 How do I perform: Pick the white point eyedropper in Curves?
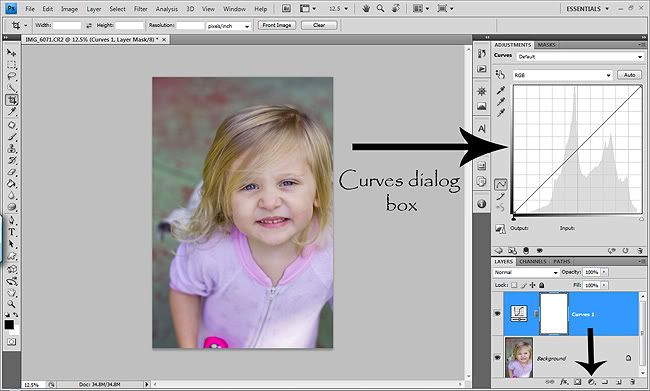(501, 113)
